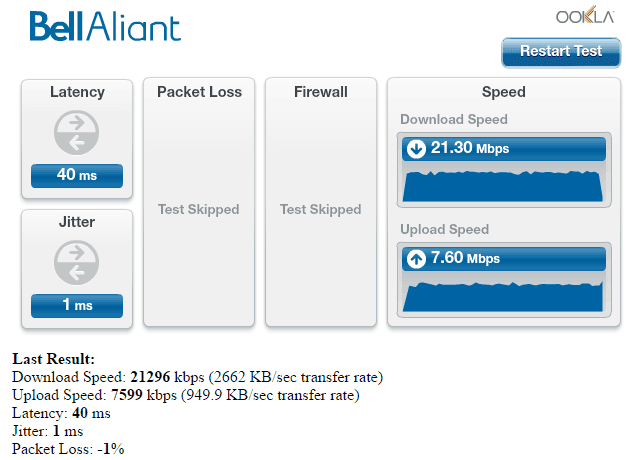The width and height of the screenshot is (638, 460).
Task: Click the download arrow icon
Action: tap(416, 149)
